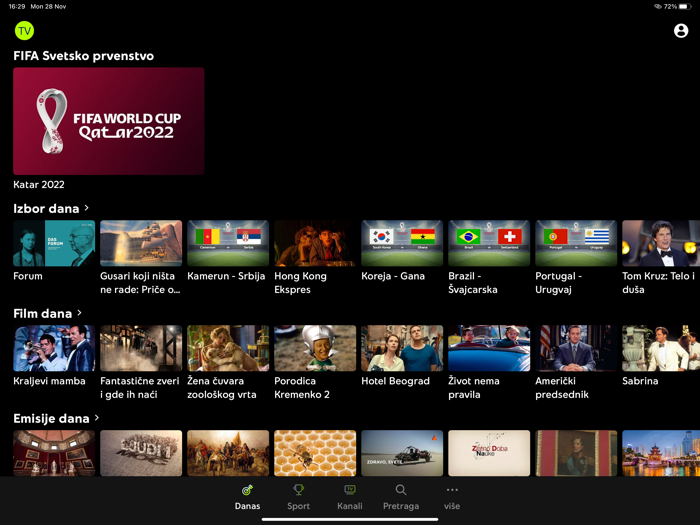Open the framed portrait painting thumbnail

pos(576,453)
